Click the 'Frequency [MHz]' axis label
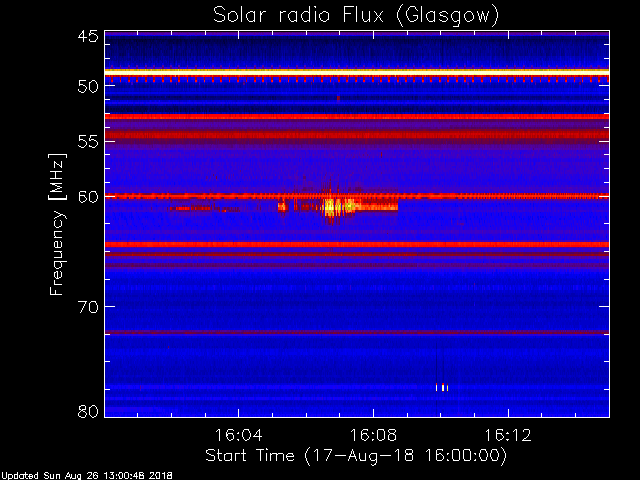This screenshot has height=480, width=640. (x=57, y=224)
